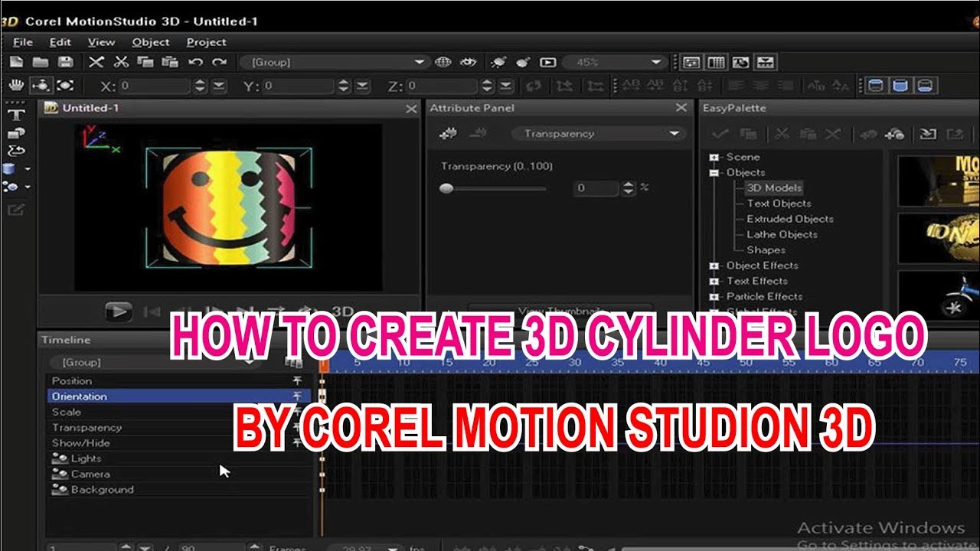
Task: Save the project with the floppy icon
Action: tap(66, 62)
